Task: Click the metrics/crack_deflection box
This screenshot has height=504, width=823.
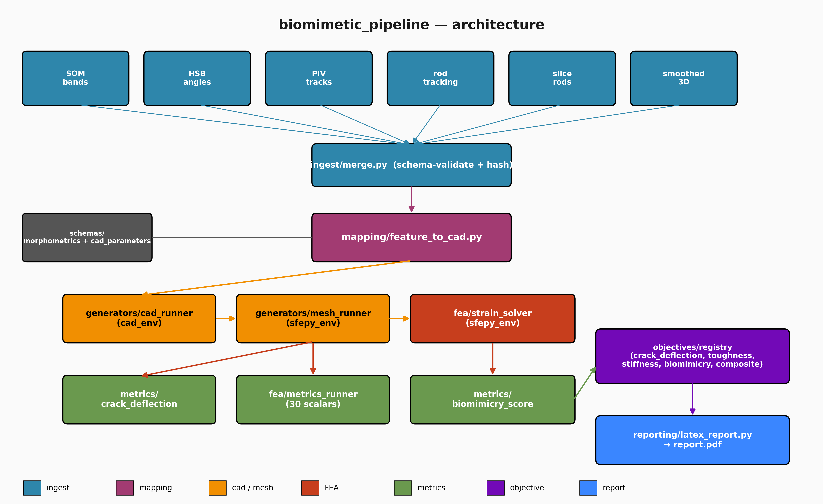Action: [x=139, y=400]
